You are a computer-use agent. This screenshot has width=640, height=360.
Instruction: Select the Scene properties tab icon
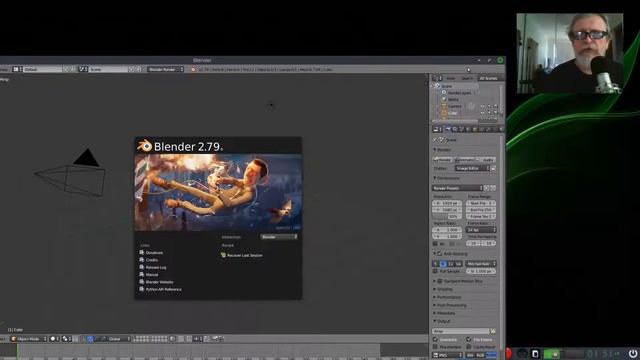pyautogui.click(x=461, y=129)
